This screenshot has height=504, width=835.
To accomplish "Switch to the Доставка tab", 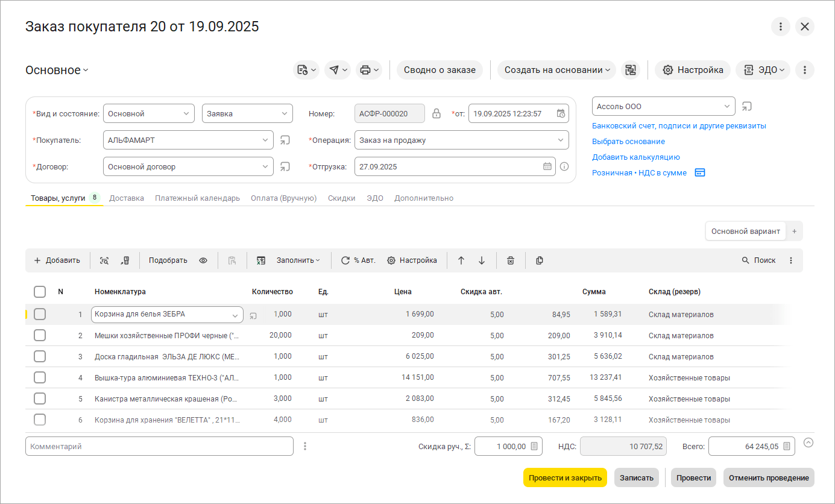I will [x=127, y=198].
